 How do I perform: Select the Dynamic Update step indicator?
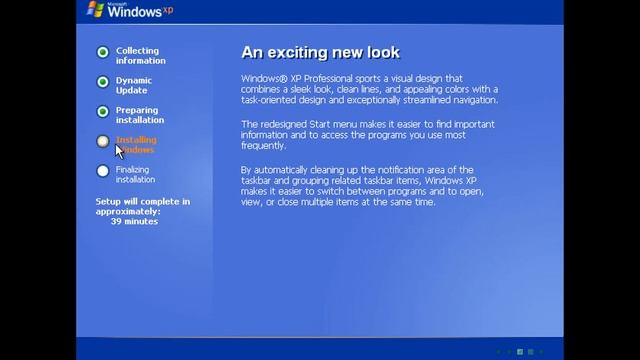pyautogui.click(x=103, y=82)
